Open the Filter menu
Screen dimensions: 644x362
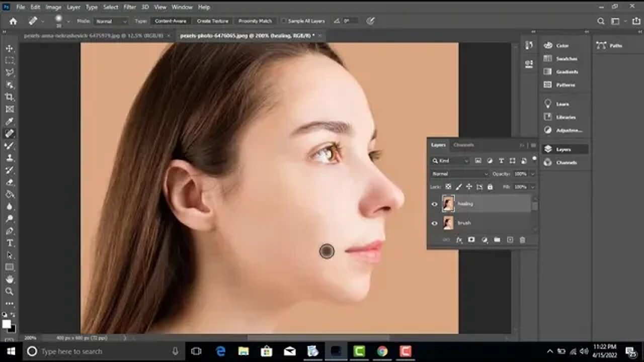click(x=130, y=7)
